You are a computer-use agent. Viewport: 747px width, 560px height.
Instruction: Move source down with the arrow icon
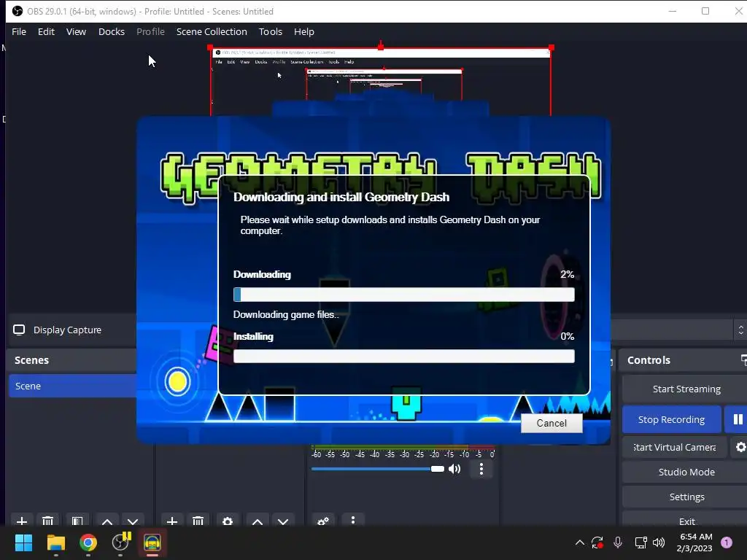point(283,521)
